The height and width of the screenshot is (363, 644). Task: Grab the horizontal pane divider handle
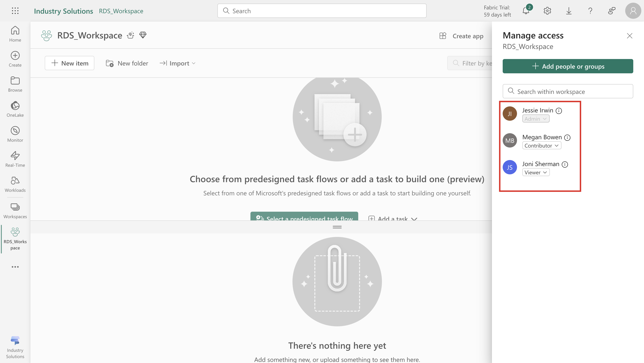pos(337,227)
